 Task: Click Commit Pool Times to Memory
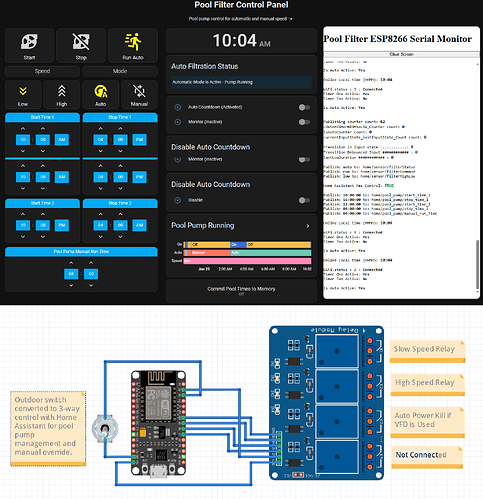[x=241, y=289]
